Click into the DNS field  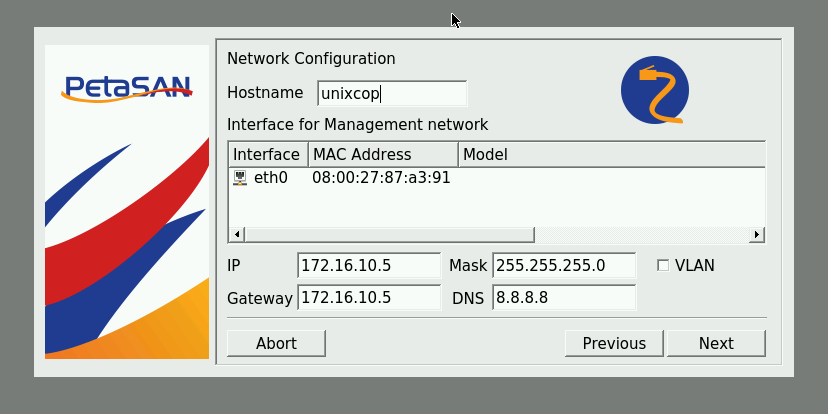click(x=564, y=298)
